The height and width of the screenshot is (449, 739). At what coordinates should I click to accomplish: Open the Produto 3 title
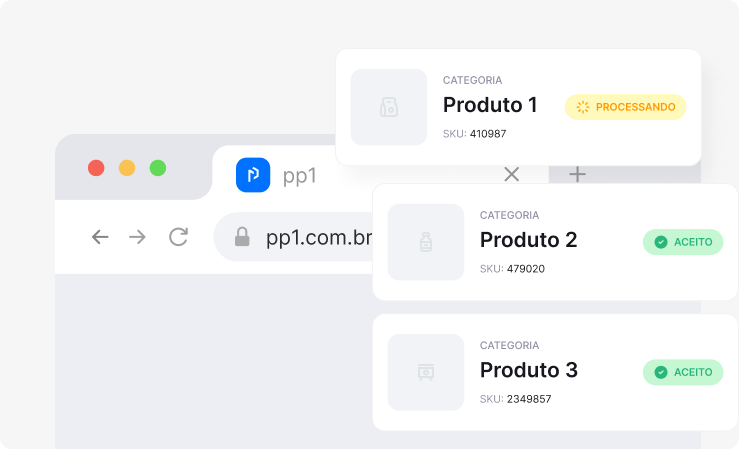[x=529, y=370]
